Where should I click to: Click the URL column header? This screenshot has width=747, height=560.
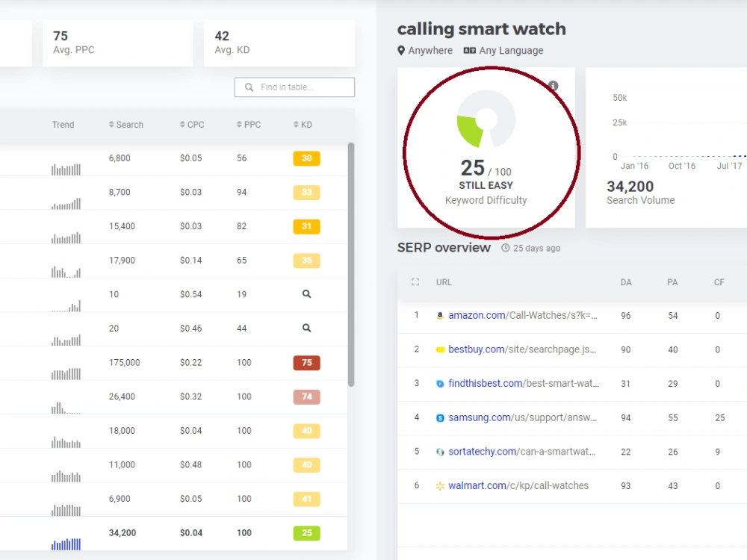click(444, 282)
